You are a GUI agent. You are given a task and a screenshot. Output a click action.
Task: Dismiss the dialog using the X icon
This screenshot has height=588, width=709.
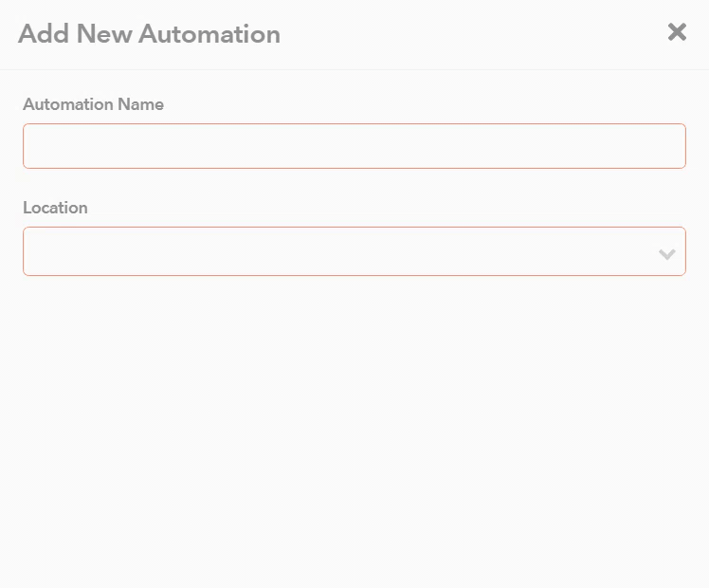[x=677, y=32]
